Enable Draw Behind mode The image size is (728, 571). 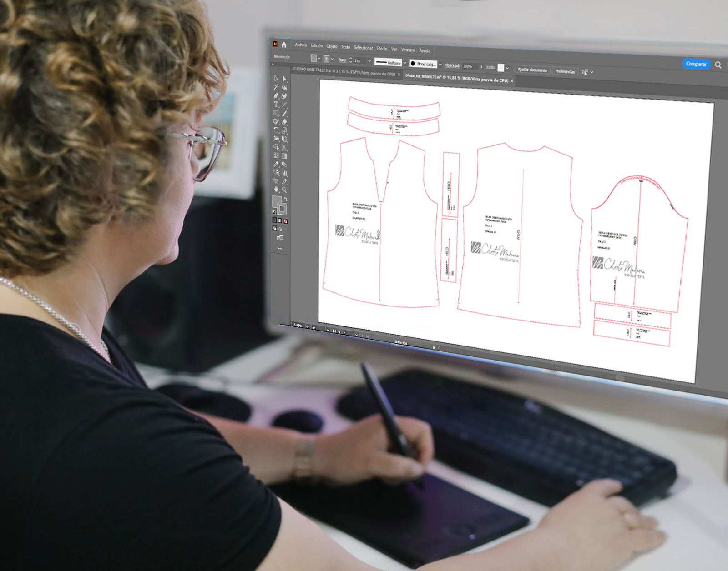tap(280, 229)
